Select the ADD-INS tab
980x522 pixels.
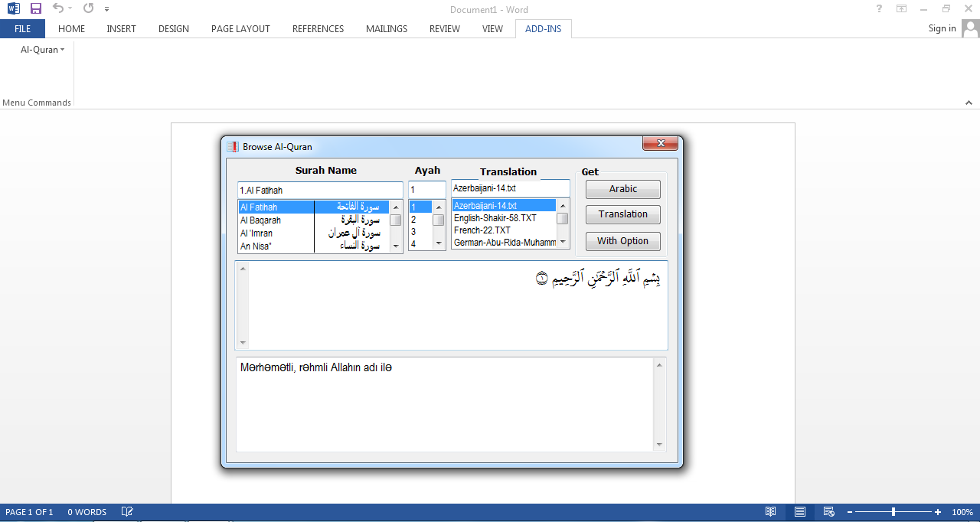tap(543, 29)
